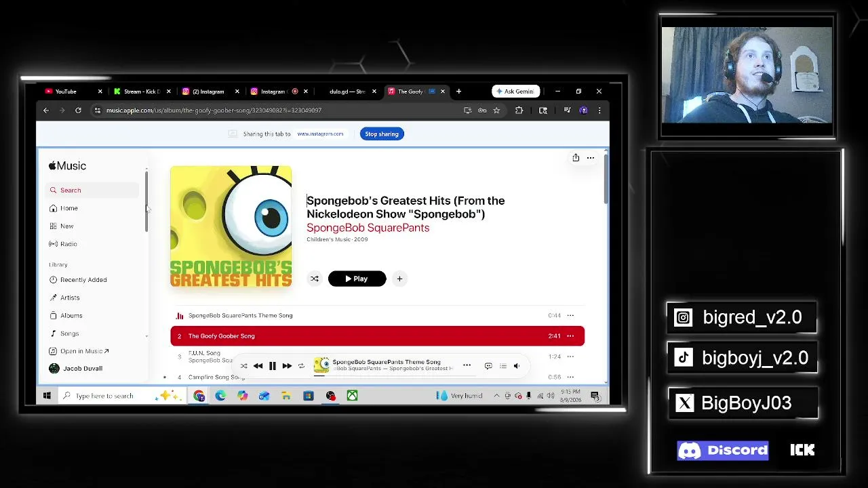Select the SpongeBob SquarePants Theme Song track row
The height and width of the screenshot is (488, 868).
click(377, 315)
